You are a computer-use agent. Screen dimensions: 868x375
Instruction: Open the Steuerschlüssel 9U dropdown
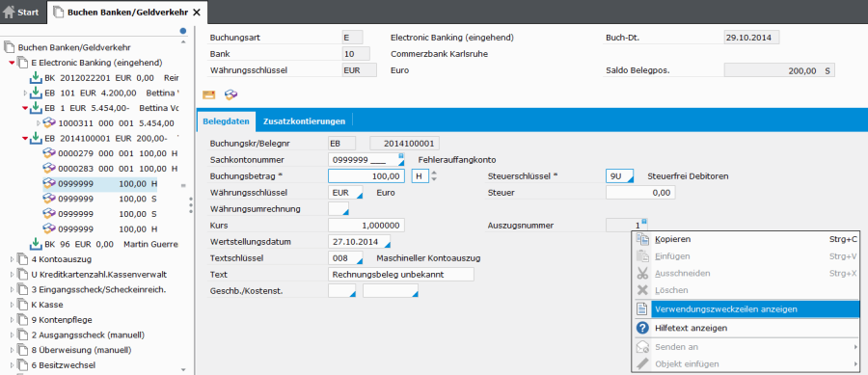click(630, 178)
